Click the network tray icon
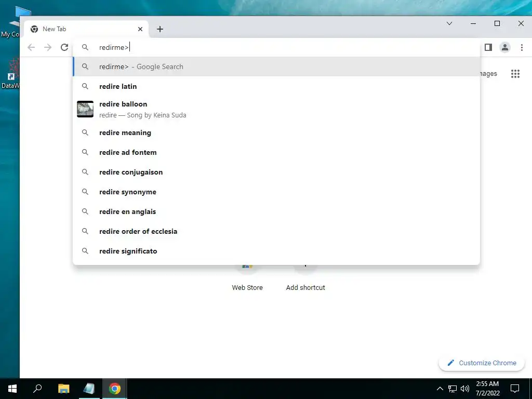This screenshot has height=399, width=532. point(453,389)
